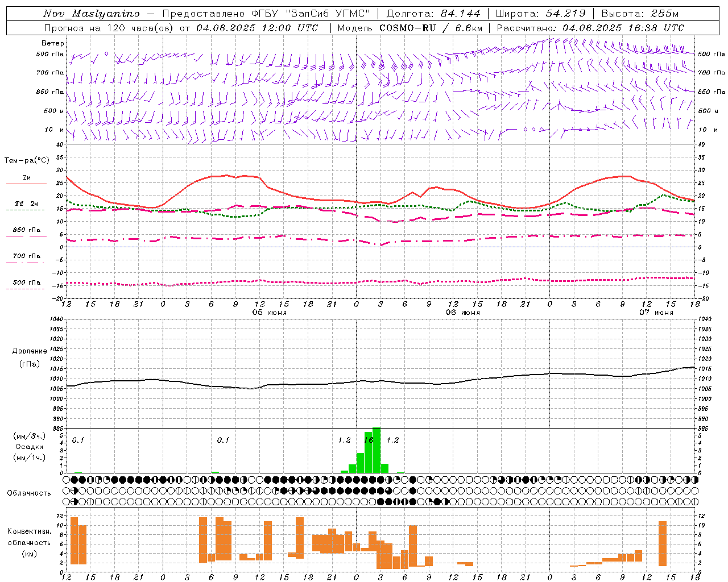Click the 700 гПа temperature legend label
This screenshot has height=582, width=728.
click(26, 256)
